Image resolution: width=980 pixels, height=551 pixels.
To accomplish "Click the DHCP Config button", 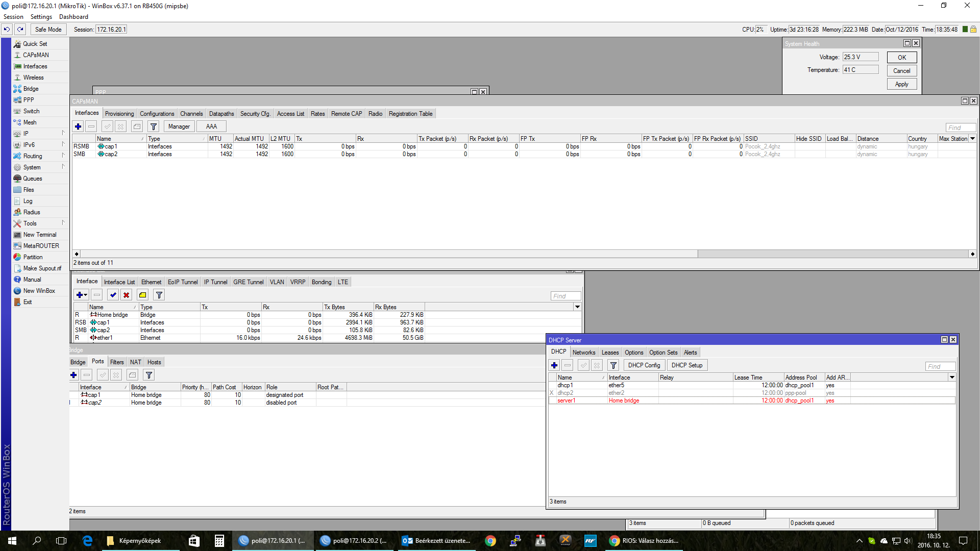I will 644,365.
